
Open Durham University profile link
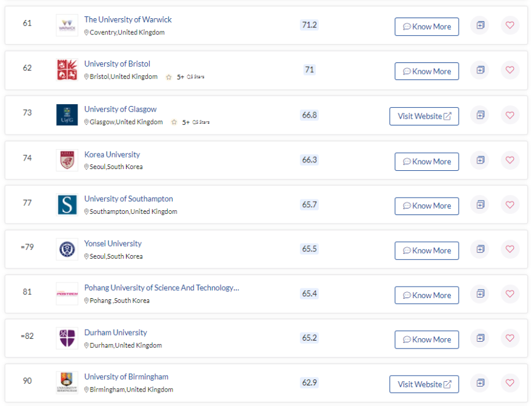point(116,333)
